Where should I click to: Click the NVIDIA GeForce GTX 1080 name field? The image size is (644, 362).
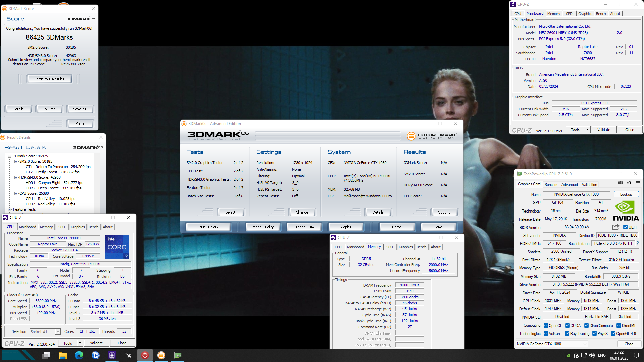[576, 194]
